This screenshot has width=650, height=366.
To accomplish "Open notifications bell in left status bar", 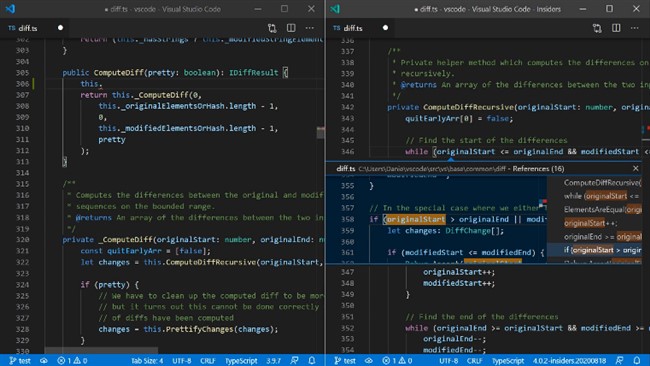I will 312,361.
